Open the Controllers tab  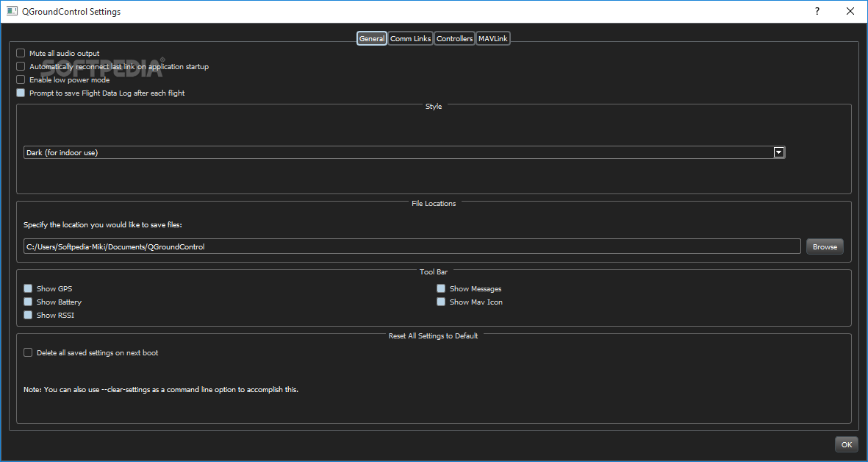pos(454,39)
